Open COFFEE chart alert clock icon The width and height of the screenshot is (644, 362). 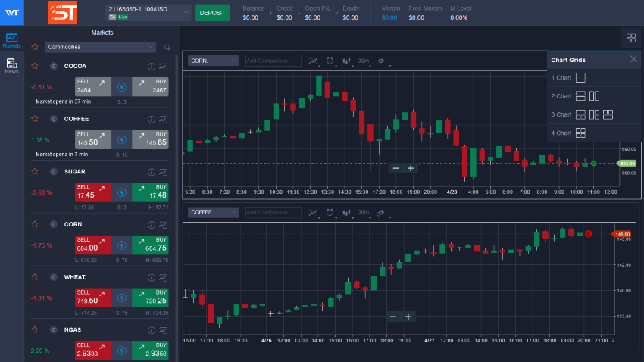click(330, 213)
